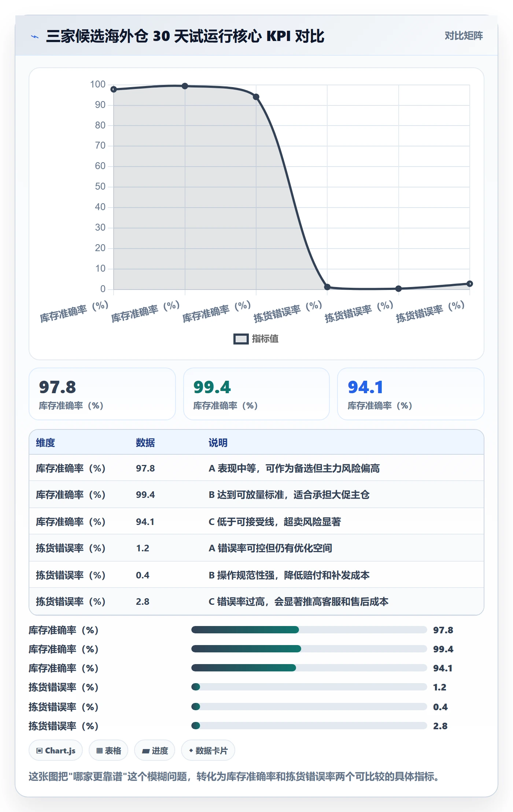Click the table cell 0.4 in the 数据 column

click(x=143, y=575)
